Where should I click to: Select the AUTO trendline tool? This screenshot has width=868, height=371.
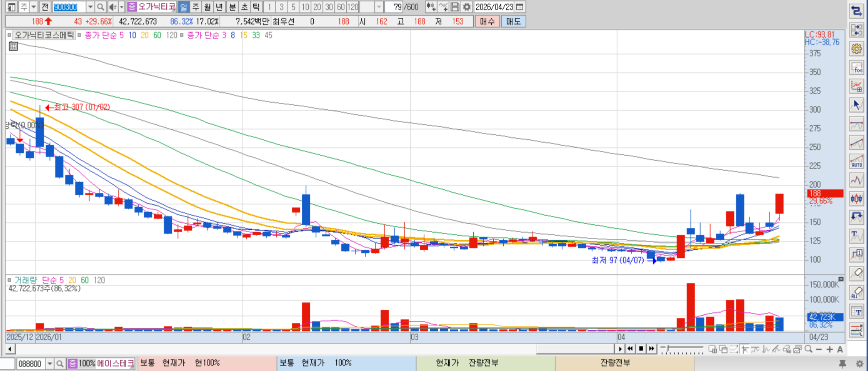(857, 161)
